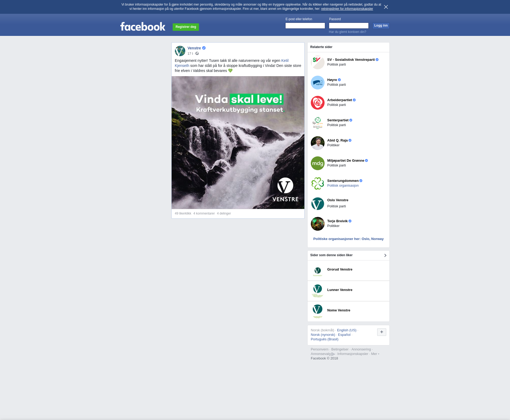Click the 'Logg inn' button
The height and width of the screenshot is (420, 510).
pos(381,25)
